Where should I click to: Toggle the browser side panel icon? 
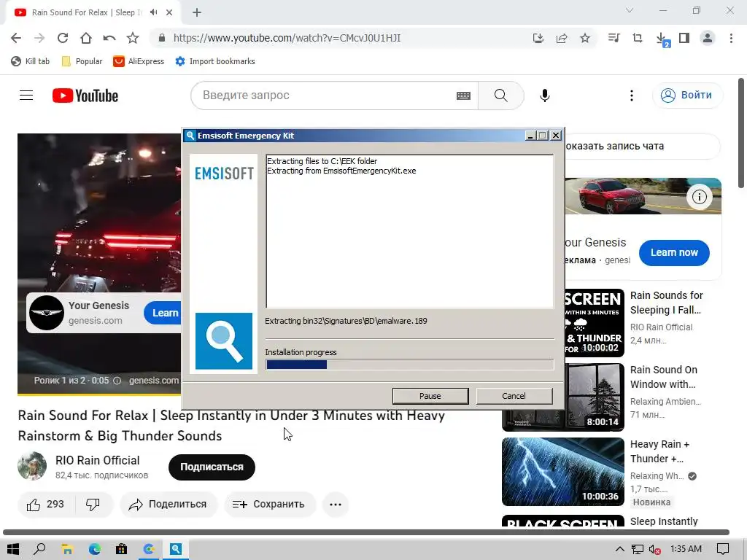click(x=684, y=38)
